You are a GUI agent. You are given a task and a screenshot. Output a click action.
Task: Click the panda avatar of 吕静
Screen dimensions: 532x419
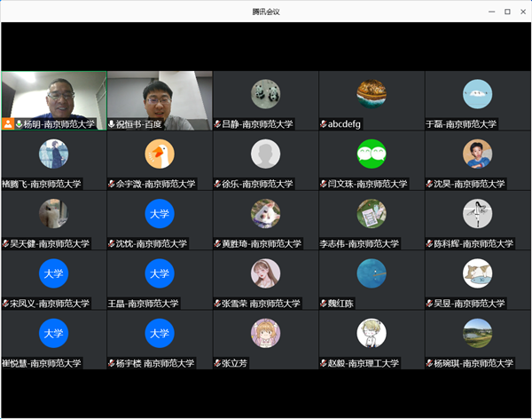[266, 94]
